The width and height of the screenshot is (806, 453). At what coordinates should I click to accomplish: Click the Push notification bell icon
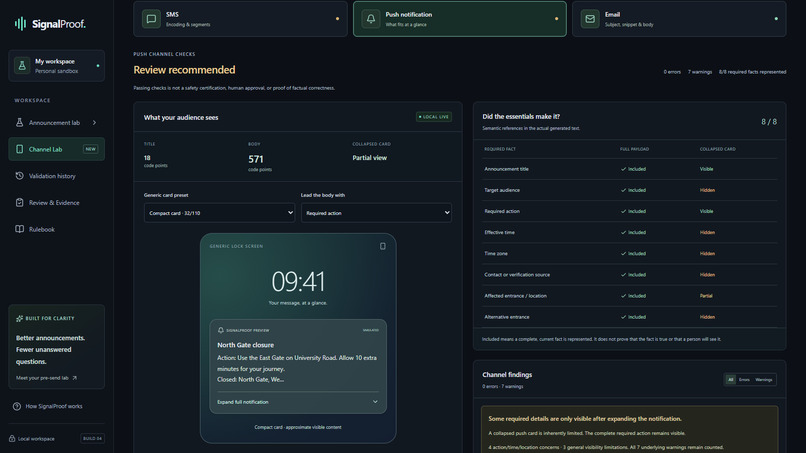click(x=371, y=19)
